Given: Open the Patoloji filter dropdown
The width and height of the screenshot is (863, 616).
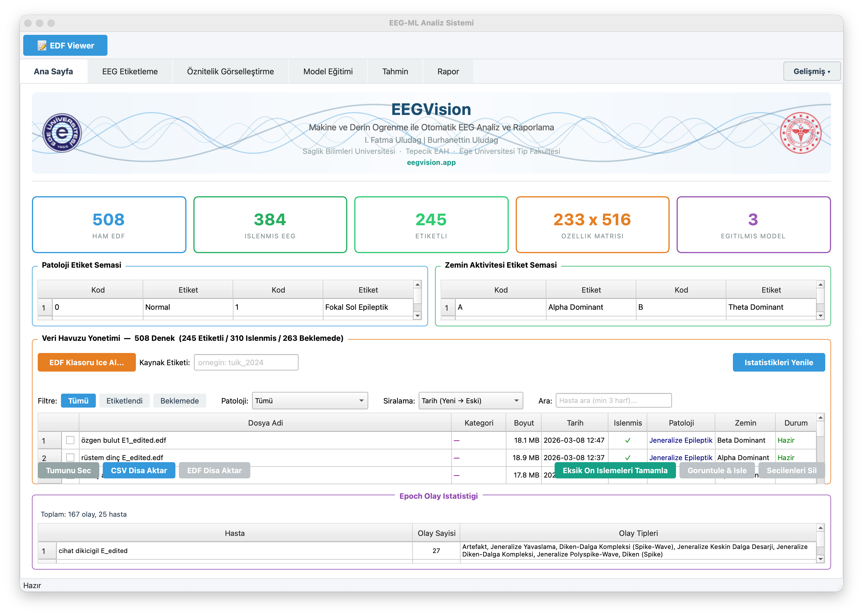Looking at the screenshot, I should tap(310, 401).
